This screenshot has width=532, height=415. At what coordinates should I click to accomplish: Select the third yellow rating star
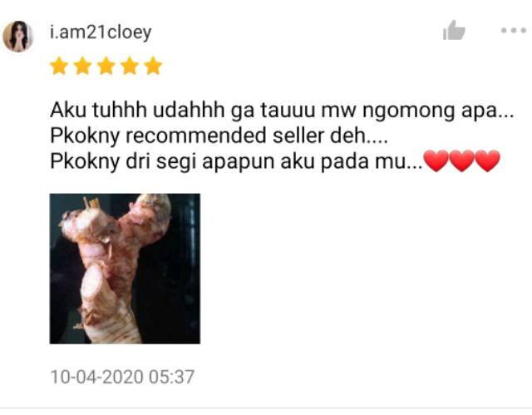point(106,66)
